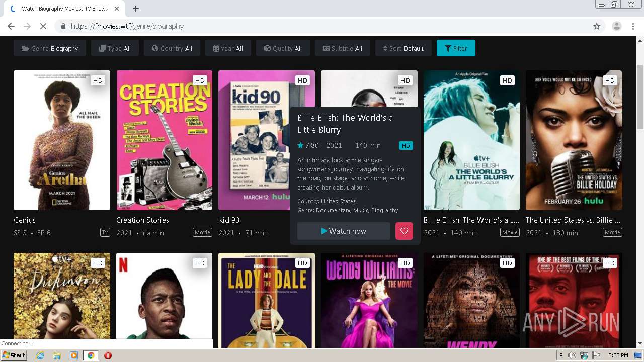
Task: Show hidden tray icons arrow
Action: 561,355
